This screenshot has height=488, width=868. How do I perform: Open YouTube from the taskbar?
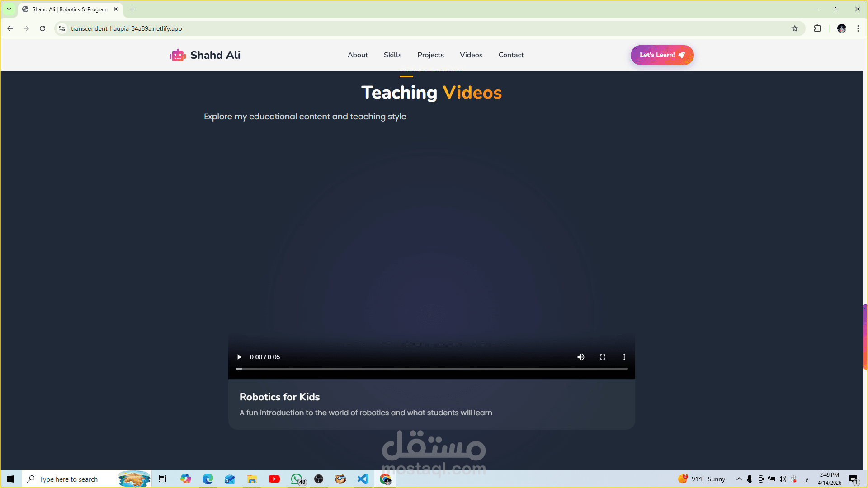click(274, 479)
